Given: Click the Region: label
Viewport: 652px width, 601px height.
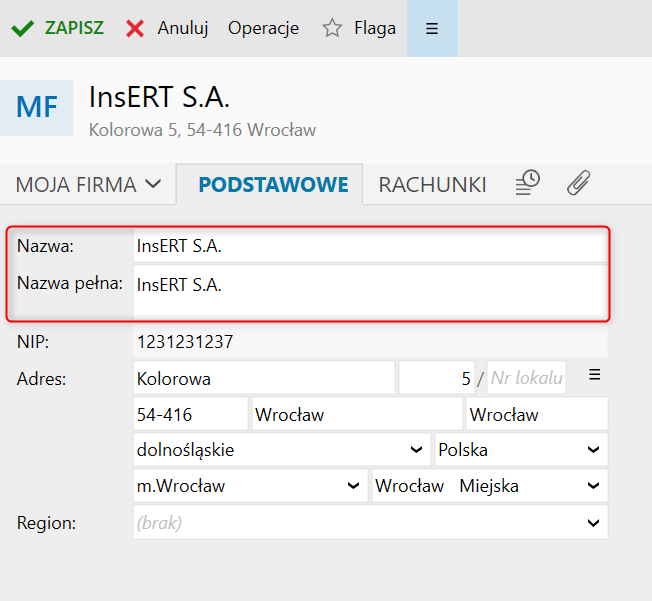Looking at the screenshot, I should pos(46,523).
